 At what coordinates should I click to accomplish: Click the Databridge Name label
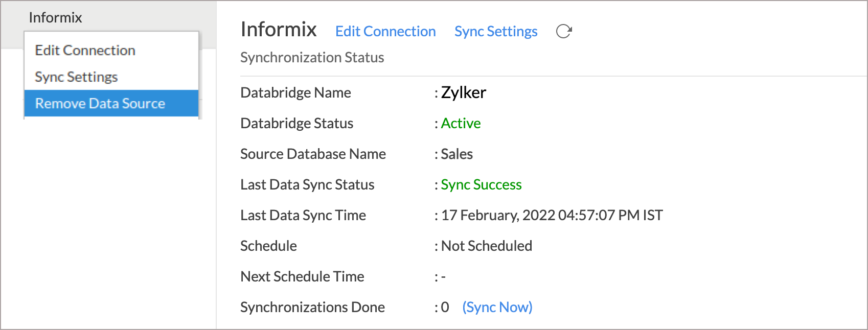(295, 92)
